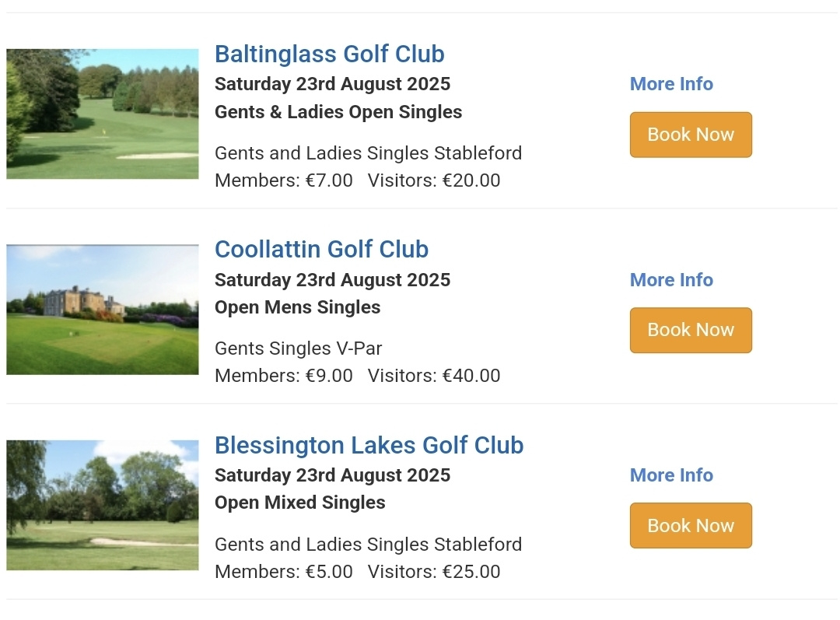Click More Info for Blessington Lakes Golf Club

pyautogui.click(x=671, y=475)
